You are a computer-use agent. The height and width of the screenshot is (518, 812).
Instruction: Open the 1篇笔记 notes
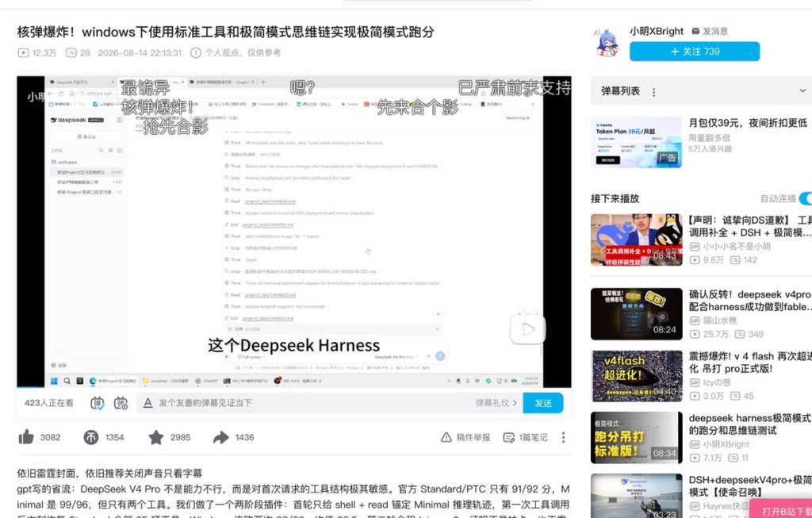click(525, 437)
